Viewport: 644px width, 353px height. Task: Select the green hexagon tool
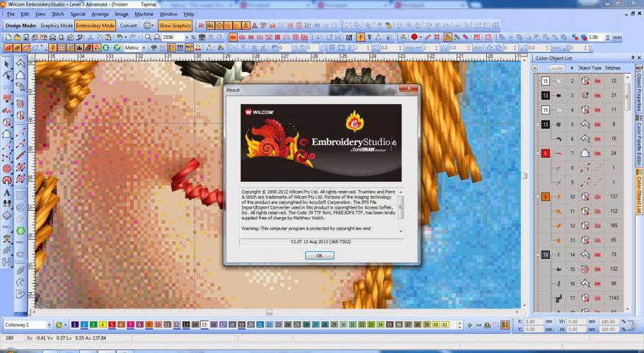(21, 231)
